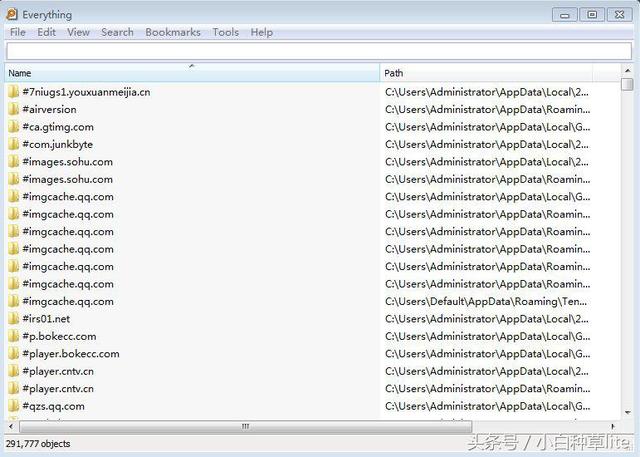Screen dimensions: 640x457
Task: Select the #p.bokecc.com entry name
Action: (59, 336)
